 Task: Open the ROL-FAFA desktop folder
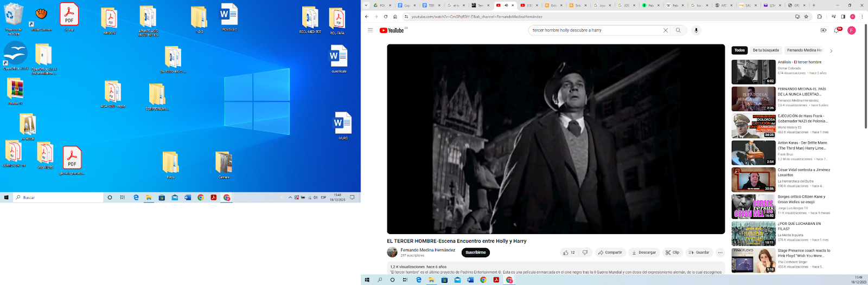point(337,21)
